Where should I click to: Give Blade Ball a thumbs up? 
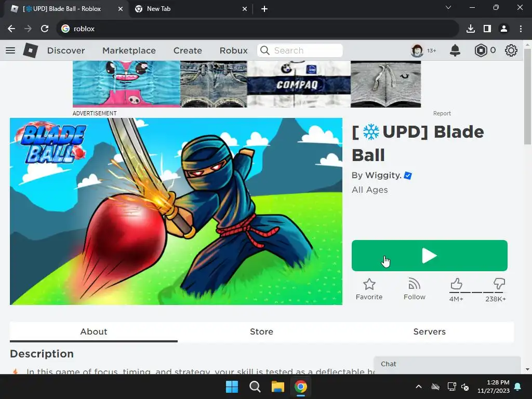click(456, 284)
